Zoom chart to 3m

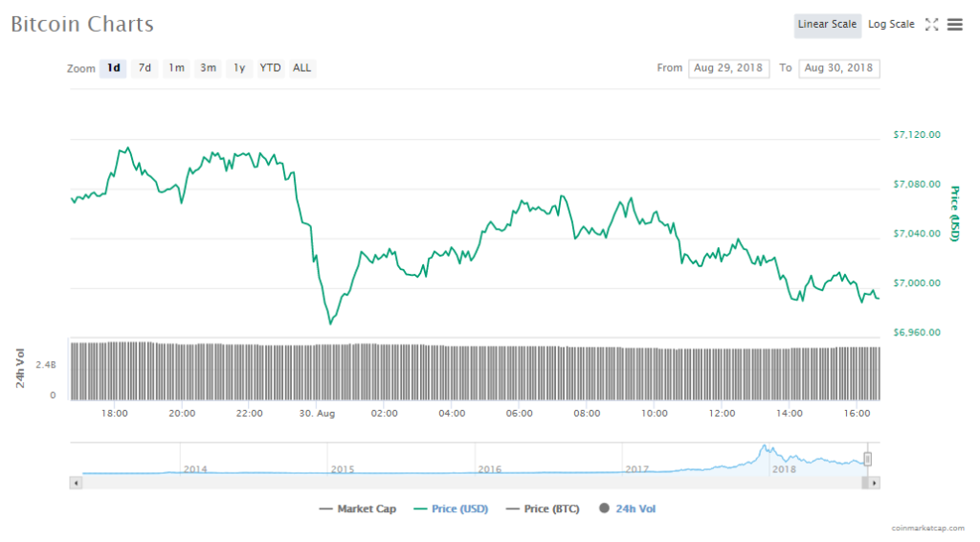click(x=208, y=68)
